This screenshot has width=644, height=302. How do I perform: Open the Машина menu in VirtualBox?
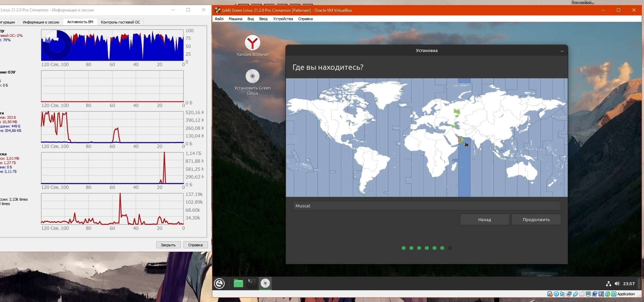tap(235, 19)
